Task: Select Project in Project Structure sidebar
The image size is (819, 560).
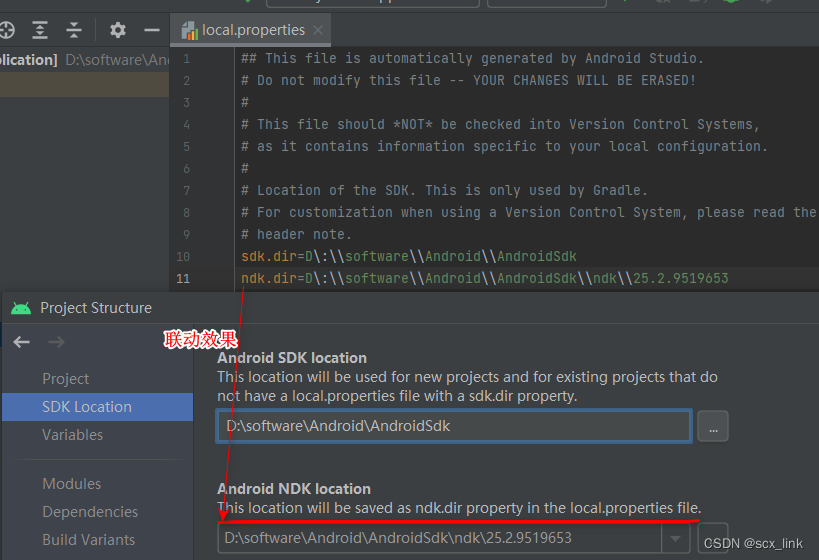Action: pos(65,379)
